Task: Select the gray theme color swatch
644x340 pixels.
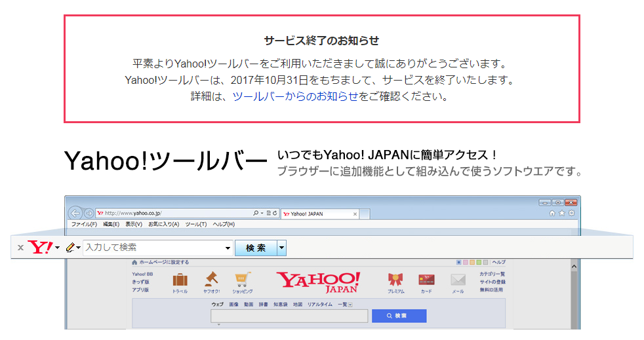Action: click(485, 262)
